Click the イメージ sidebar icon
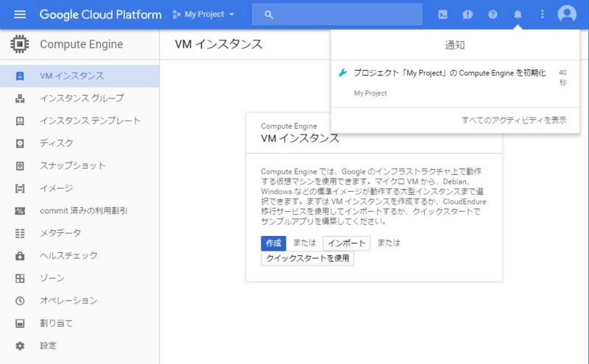This screenshot has width=589, height=364. point(20,188)
